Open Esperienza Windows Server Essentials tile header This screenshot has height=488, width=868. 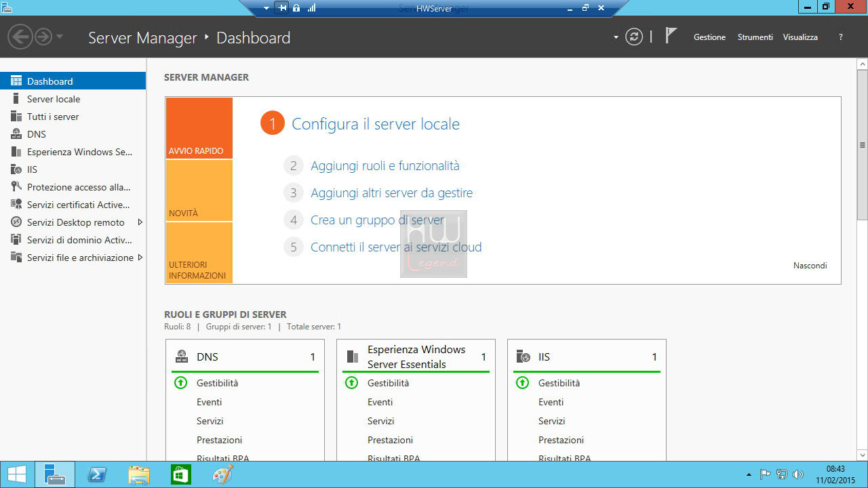[416, 357]
